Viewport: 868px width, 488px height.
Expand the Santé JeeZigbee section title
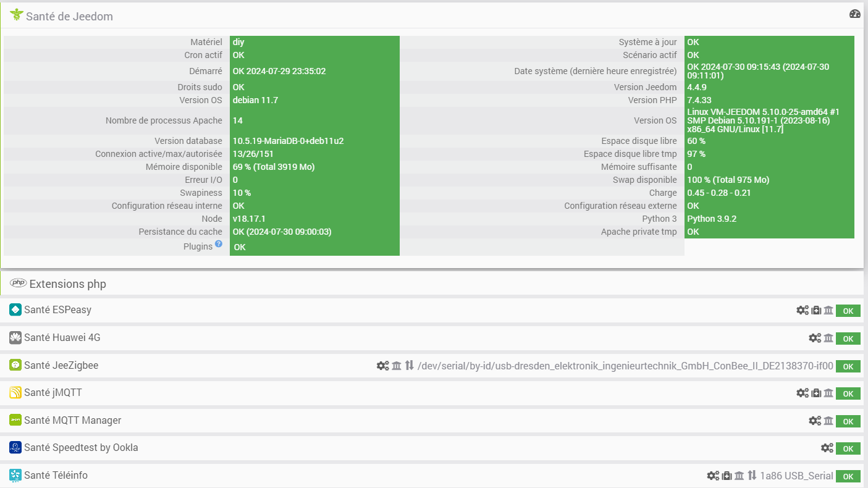[61, 365]
